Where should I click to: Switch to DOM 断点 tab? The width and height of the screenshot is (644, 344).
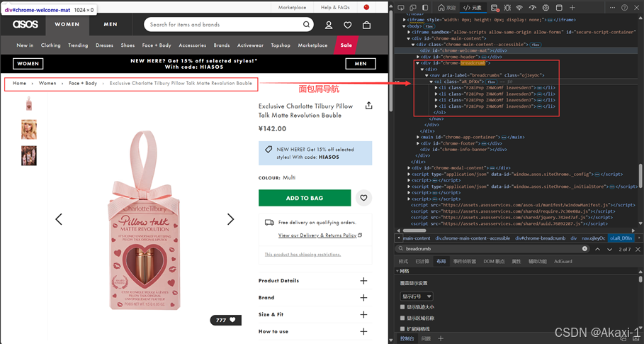click(x=494, y=262)
